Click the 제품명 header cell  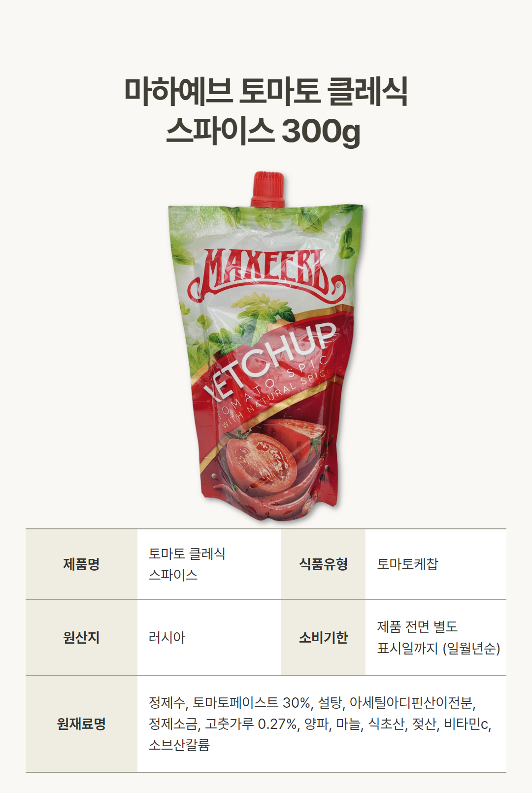pos(81,564)
